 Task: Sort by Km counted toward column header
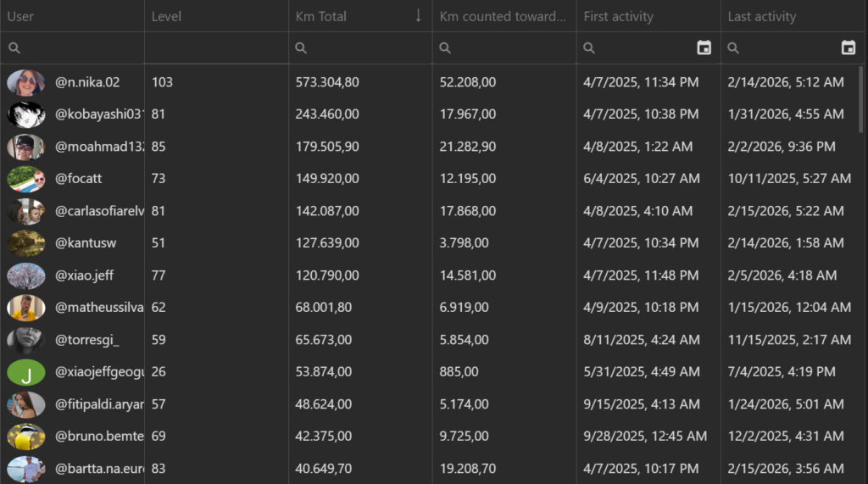(502, 16)
